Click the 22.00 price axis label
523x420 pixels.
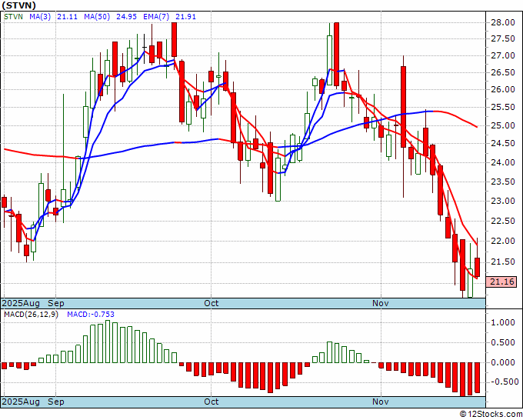click(503, 241)
